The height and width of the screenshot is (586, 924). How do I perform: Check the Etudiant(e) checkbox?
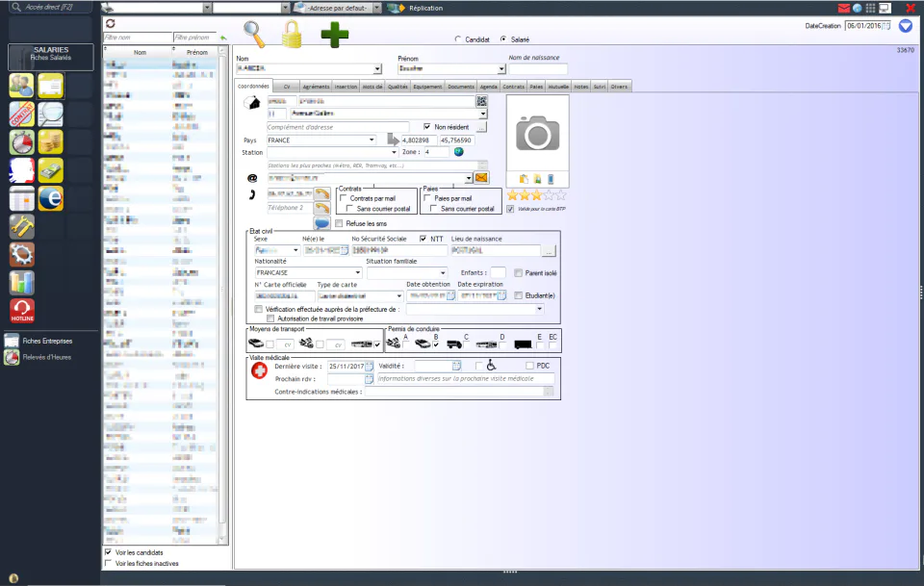(518, 295)
